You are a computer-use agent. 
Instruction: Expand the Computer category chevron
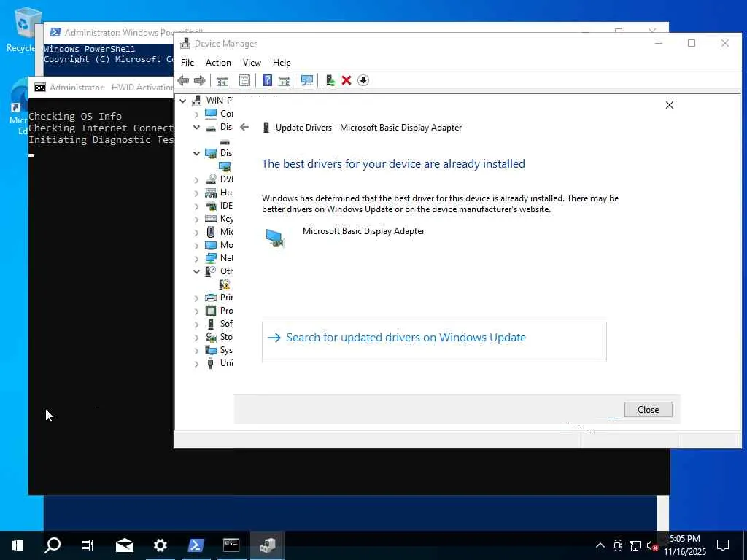196,114
